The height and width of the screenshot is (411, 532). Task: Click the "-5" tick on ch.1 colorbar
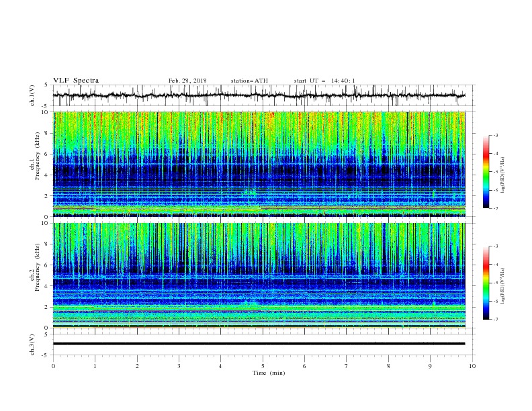point(495,172)
